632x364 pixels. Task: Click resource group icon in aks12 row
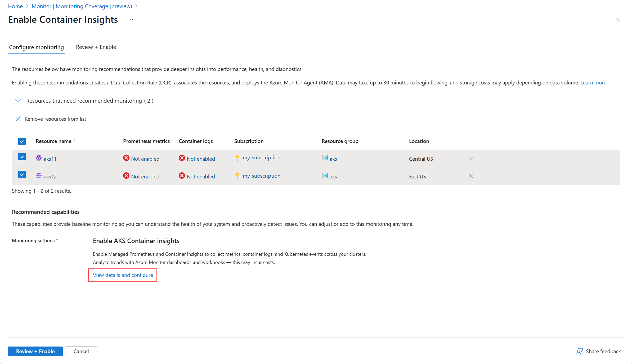click(325, 176)
